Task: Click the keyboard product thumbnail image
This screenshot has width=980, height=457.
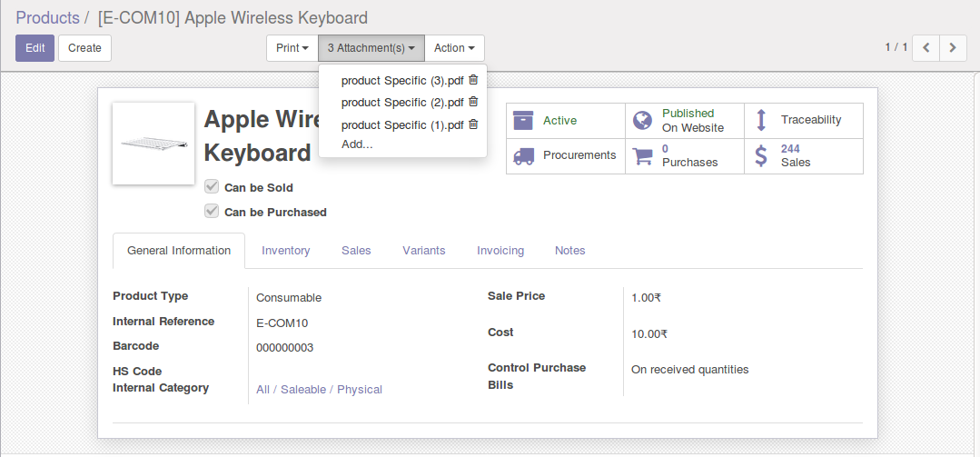Action: [x=153, y=144]
